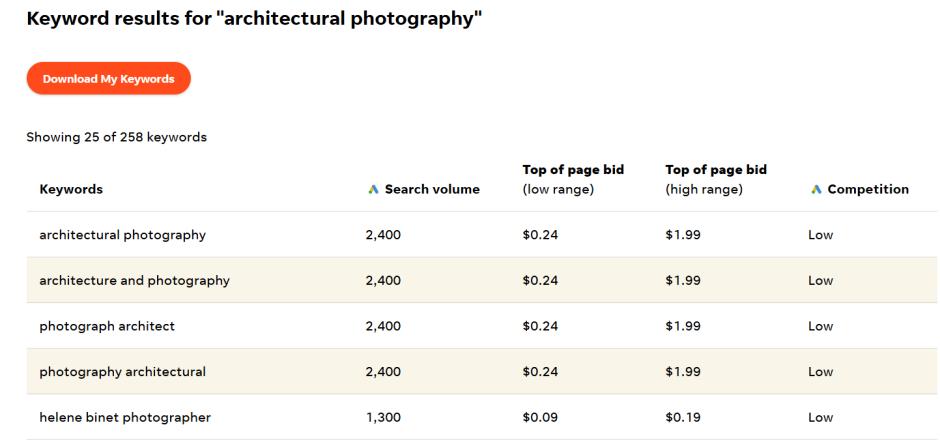Select the "architecture and photography" keyword
The width and height of the screenshot is (940, 440).
coord(134,281)
